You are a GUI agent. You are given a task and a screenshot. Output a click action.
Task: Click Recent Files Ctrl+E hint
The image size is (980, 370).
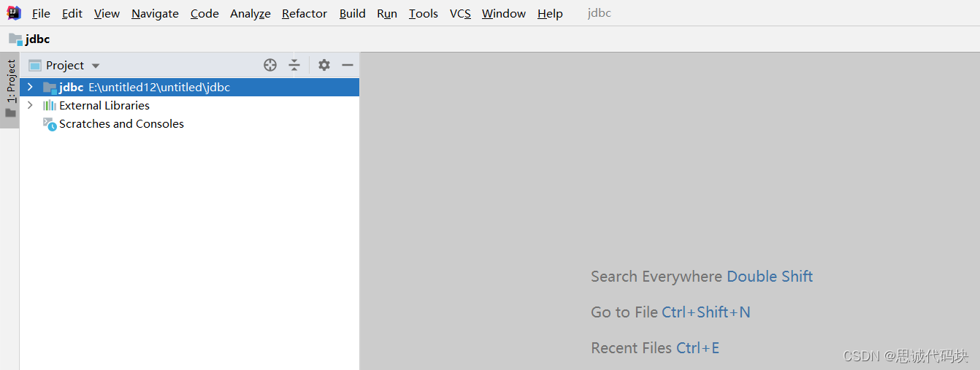(x=655, y=347)
